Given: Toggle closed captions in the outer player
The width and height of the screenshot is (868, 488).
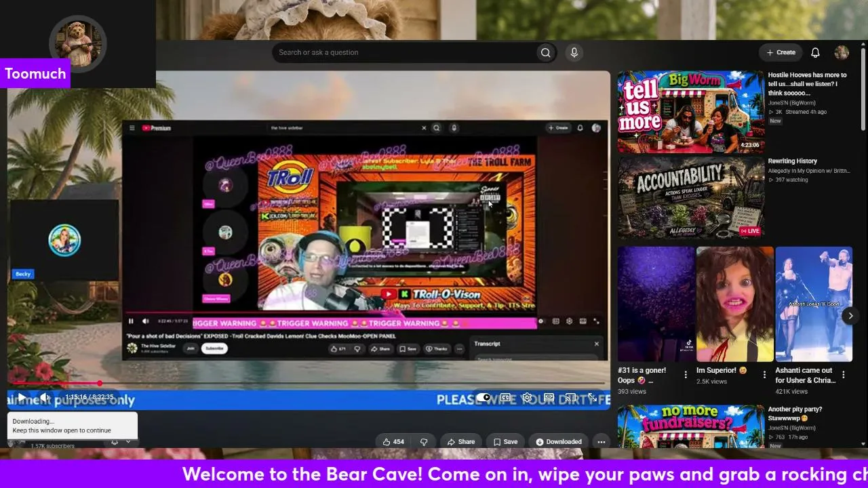Looking at the screenshot, I should (x=505, y=398).
